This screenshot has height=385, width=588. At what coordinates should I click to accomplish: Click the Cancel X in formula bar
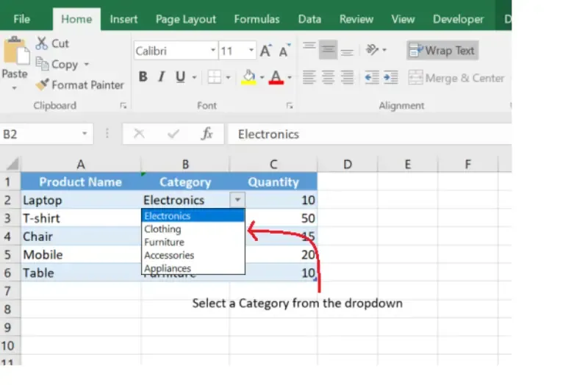point(139,134)
